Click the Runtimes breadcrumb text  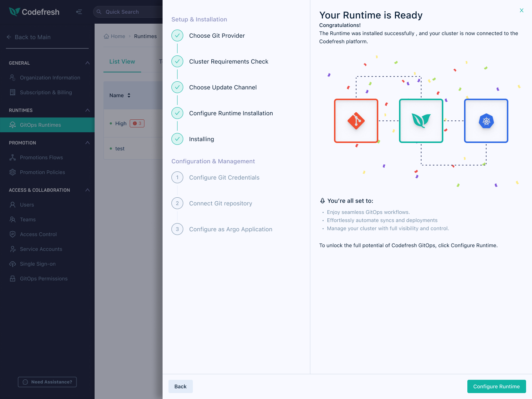click(x=145, y=36)
